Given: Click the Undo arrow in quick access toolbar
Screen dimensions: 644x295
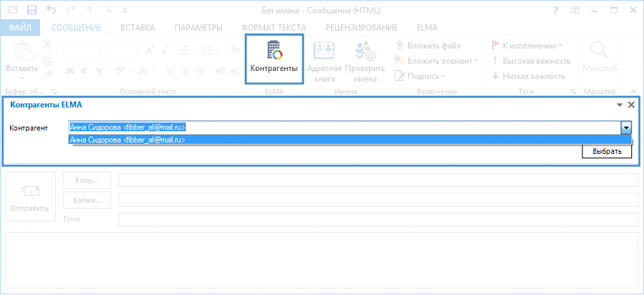Looking at the screenshot, I should [51, 10].
